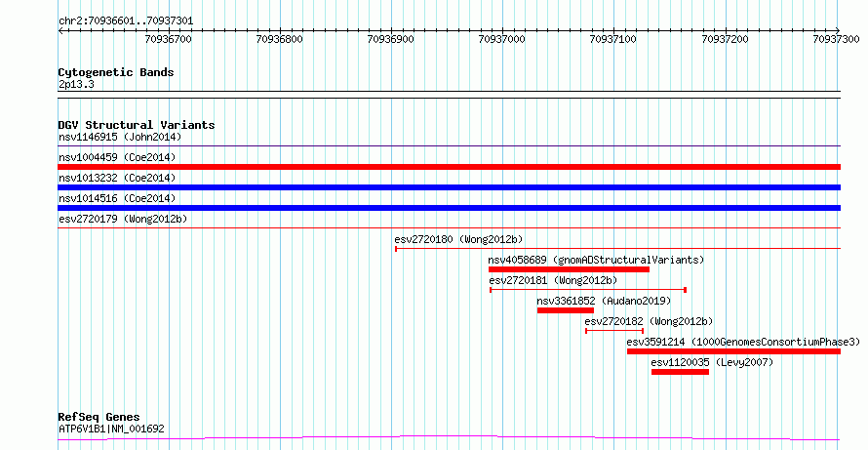Select the 2p13.3 band label
This screenshot has height=450, width=868.
tap(77, 85)
